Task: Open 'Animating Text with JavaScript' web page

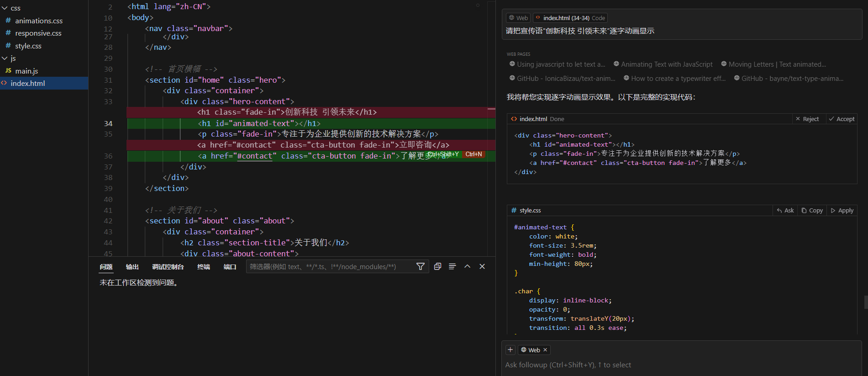Action: pos(663,64)
